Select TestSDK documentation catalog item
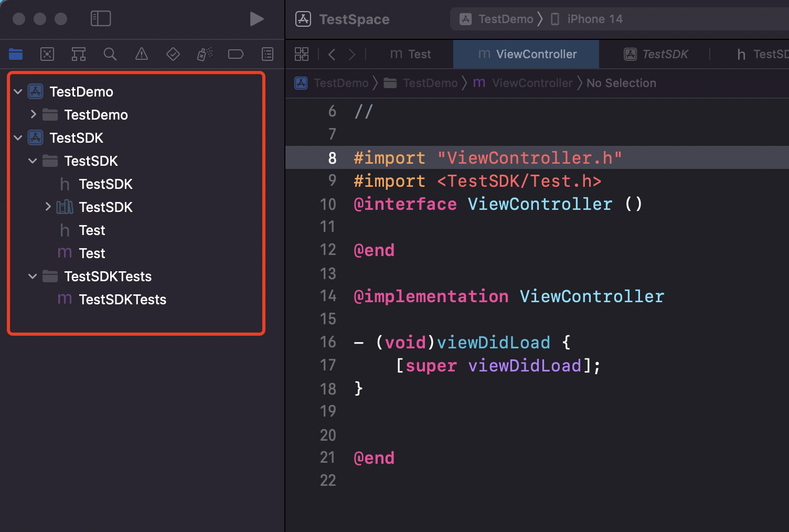The image size is (789, 532). point(105,207)
